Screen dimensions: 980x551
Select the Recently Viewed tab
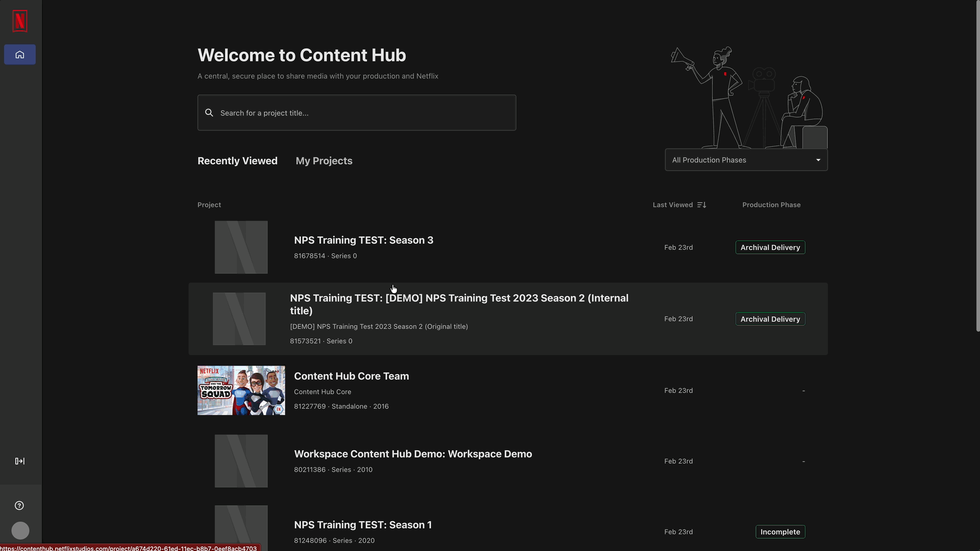pos(237,161)
